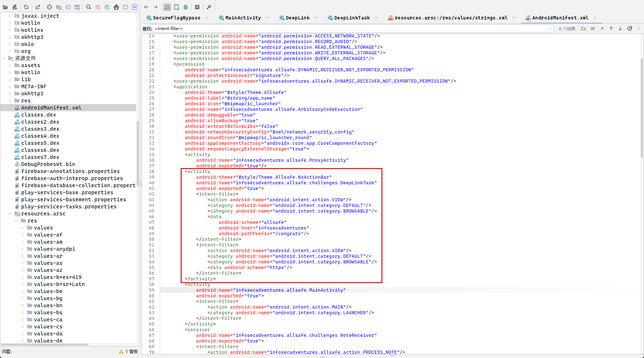Click the split view list icon in toolbar
The width and height of the screenshot is (644, 358).
68,7
